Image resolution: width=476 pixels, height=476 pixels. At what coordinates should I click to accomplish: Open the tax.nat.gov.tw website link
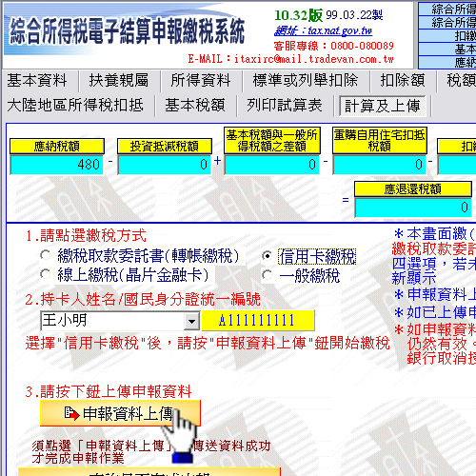click(x=323, y=30)
